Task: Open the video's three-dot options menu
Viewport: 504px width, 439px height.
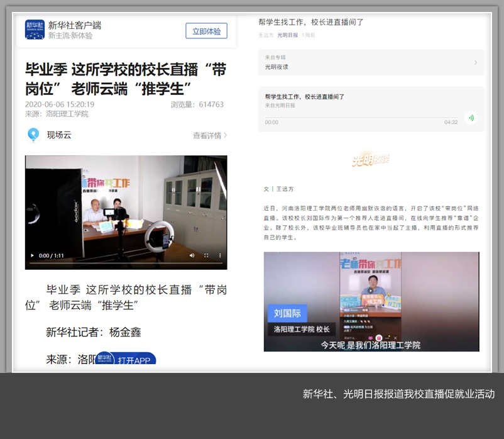Action: coord(220,256)
